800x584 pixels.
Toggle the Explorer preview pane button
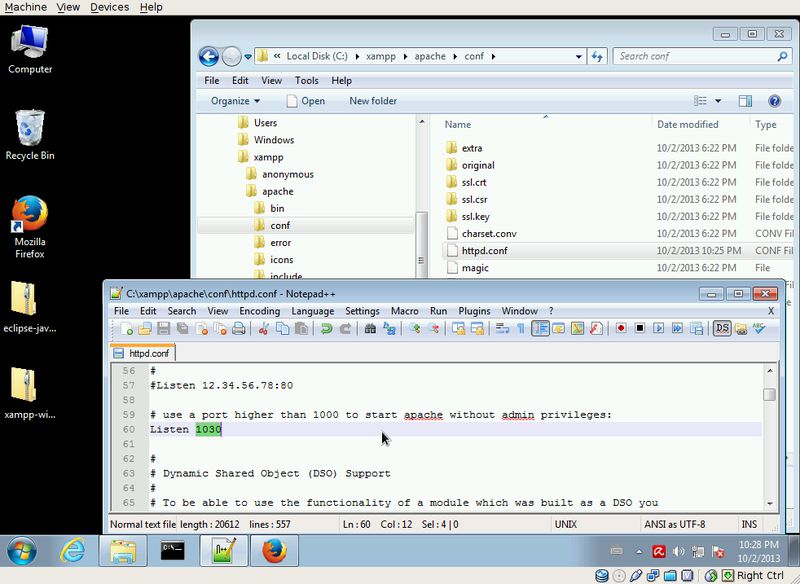pos(745,101)
